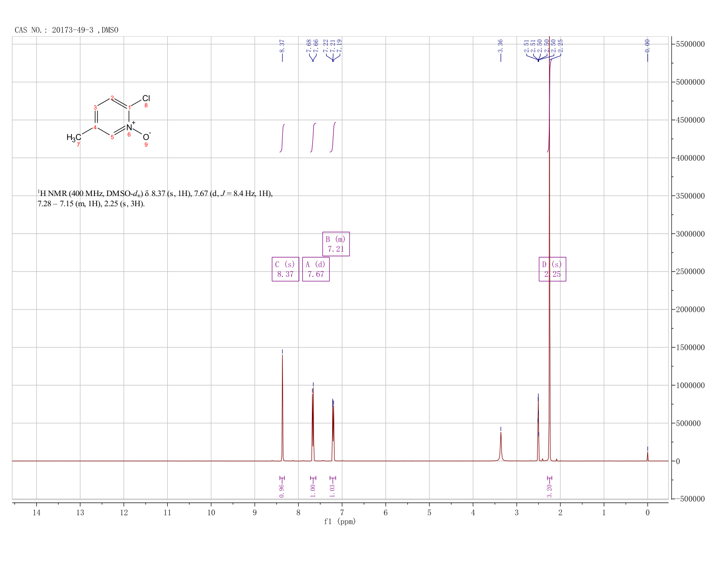This screenshot has width=728, height=563.
Task: Click the water peak at 3.36 ppm
Action: click(501, 446)
